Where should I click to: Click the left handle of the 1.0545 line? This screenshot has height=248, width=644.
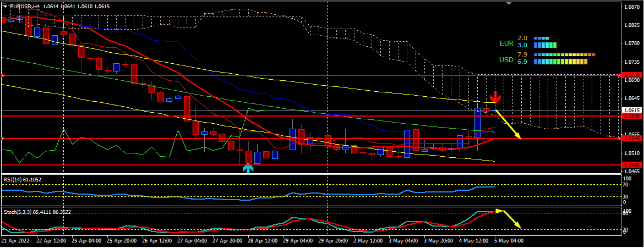[x=2, y=139]
